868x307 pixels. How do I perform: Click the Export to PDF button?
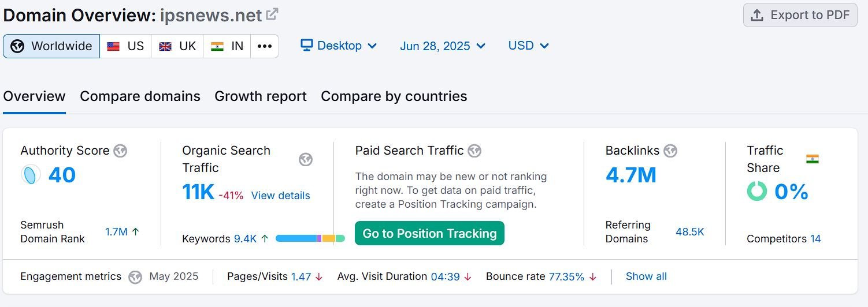pos(800,15)
